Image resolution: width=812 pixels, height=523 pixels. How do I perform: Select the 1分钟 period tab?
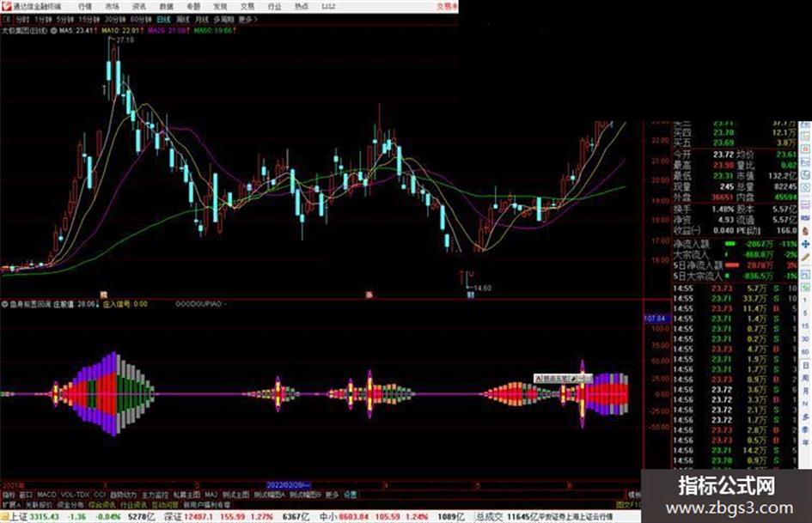tap(43, 19)
